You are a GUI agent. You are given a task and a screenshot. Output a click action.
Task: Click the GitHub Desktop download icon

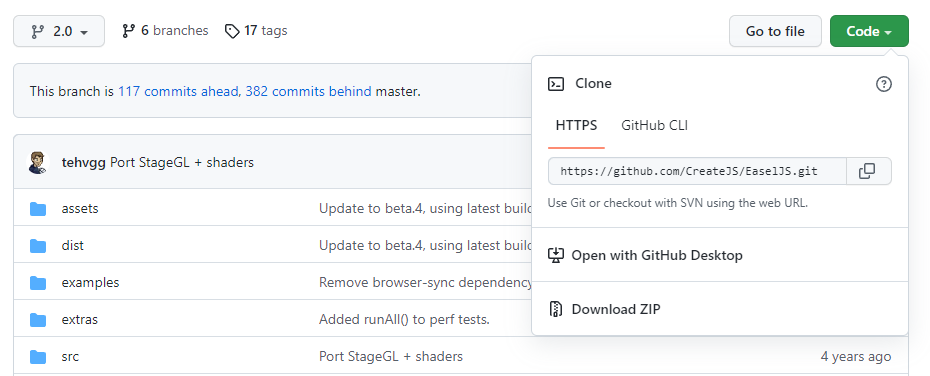click(x=556, y=255)
